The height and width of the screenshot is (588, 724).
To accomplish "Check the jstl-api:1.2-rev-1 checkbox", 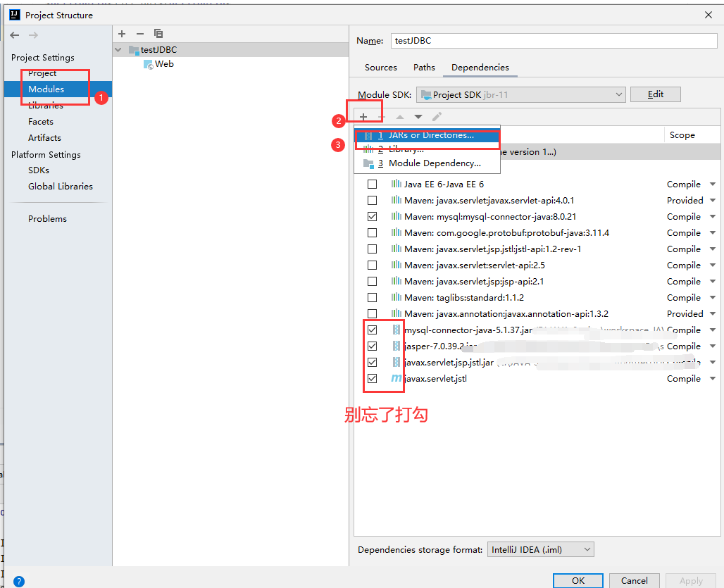I will [372, 249].
